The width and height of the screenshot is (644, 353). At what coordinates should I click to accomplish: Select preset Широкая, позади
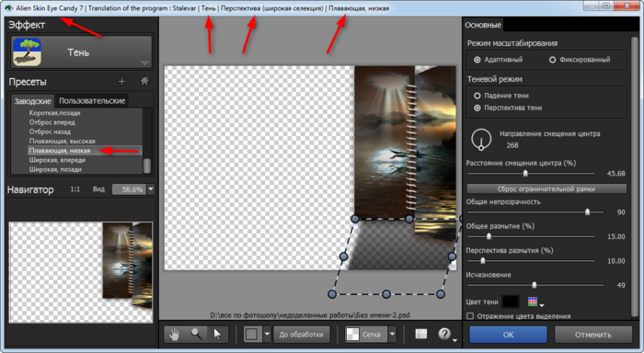55,169
